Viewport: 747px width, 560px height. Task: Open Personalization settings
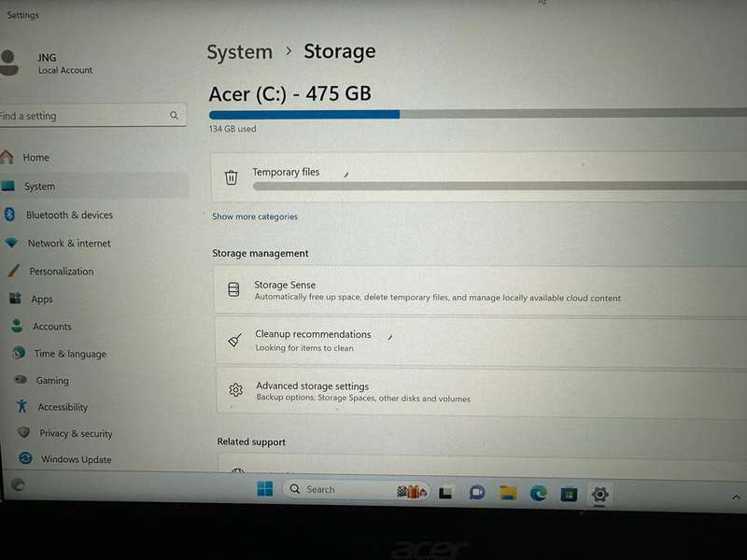62,272
